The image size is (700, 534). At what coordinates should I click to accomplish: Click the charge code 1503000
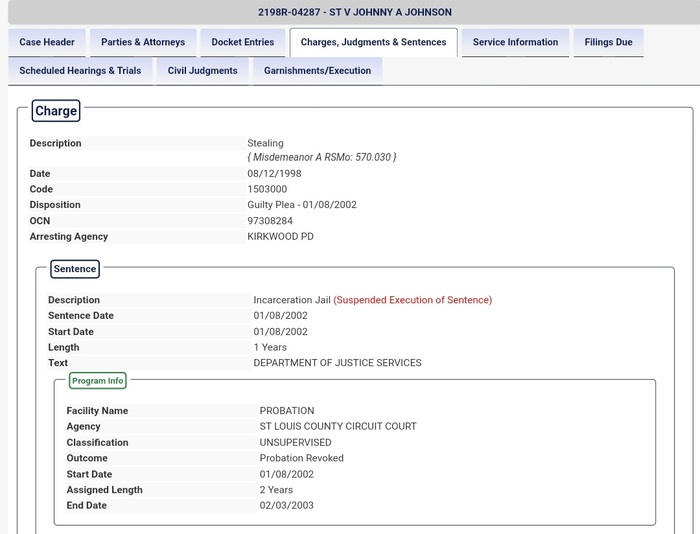pyautogui.click(x=267, y=189)
